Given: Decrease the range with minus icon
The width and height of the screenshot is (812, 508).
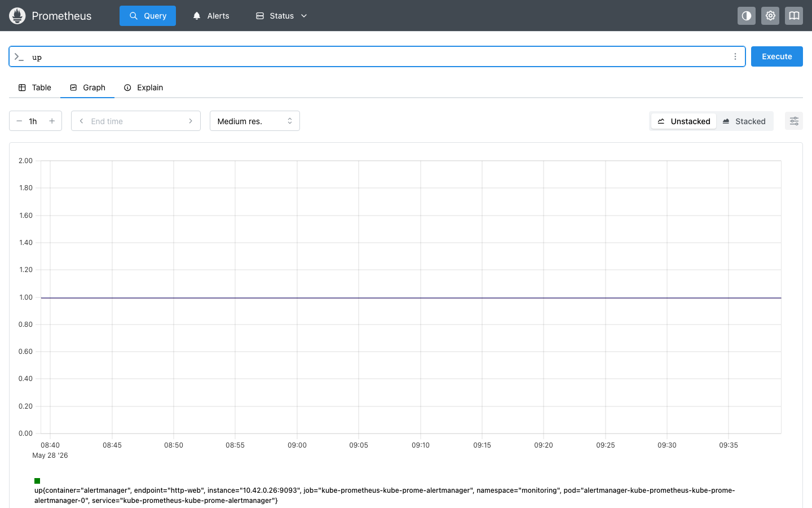Looking at the screenshot, I should point(19,121).
